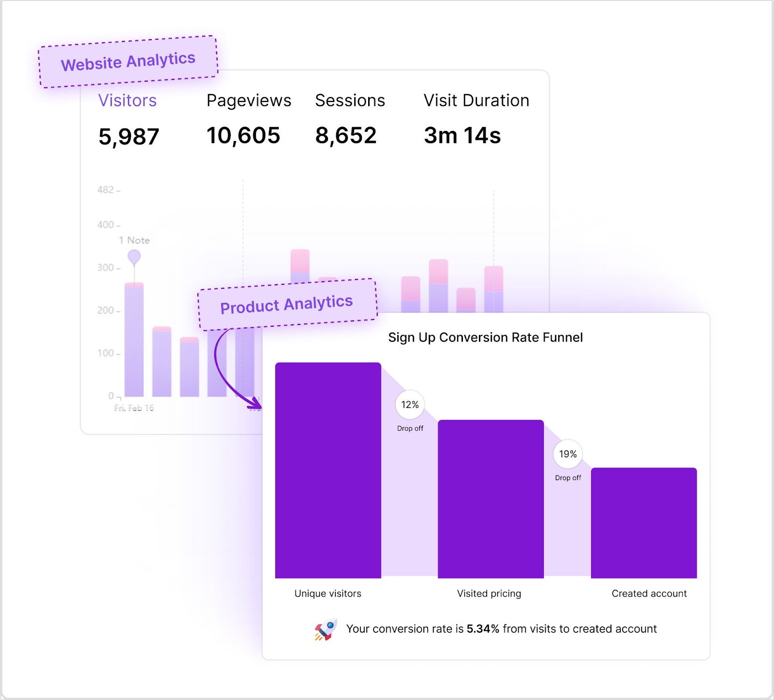Open the note pin marker on chart
Image resolution: width=774 pixels, height=700 pixels.
click(x=134, y=257)
